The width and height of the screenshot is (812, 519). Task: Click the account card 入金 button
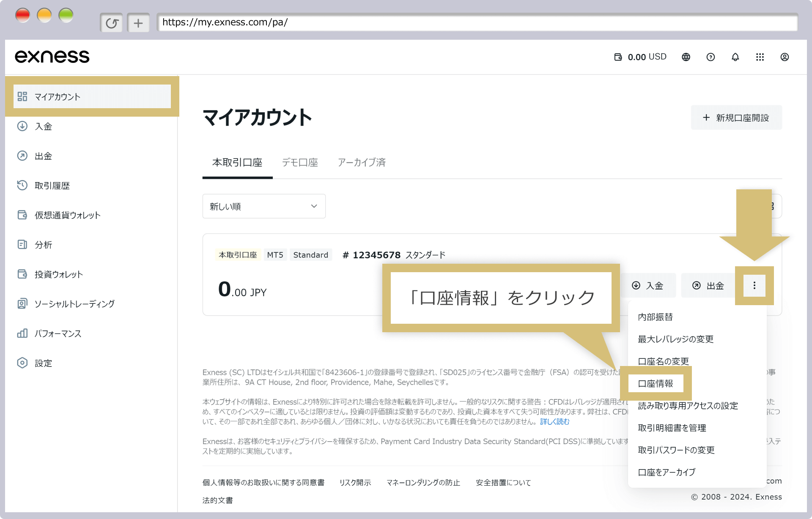pos(647,286)
